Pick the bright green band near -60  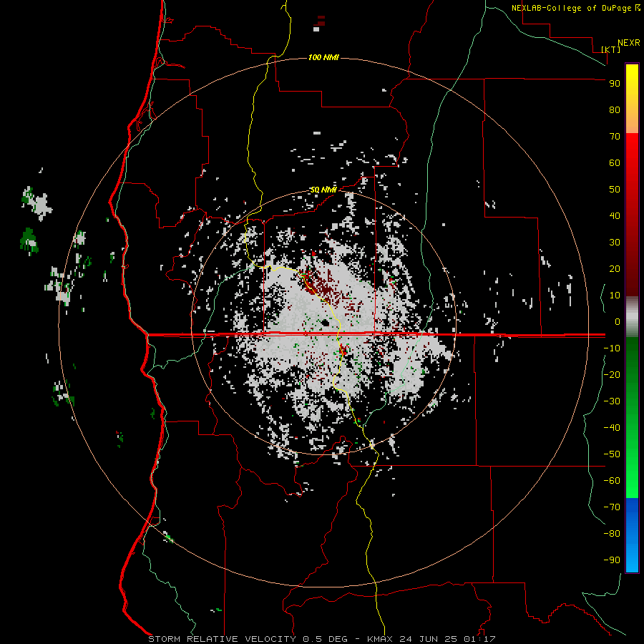tap(632, 481)
